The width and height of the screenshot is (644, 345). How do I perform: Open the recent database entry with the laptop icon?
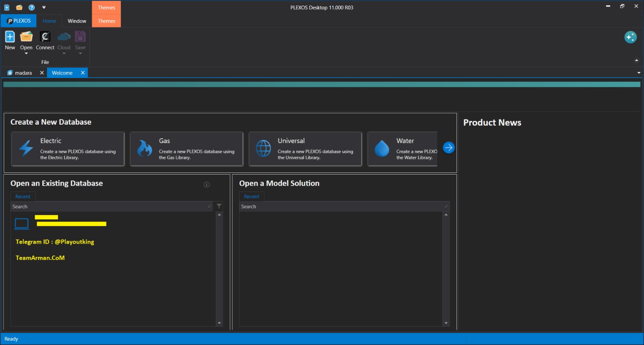coord(60,223)
